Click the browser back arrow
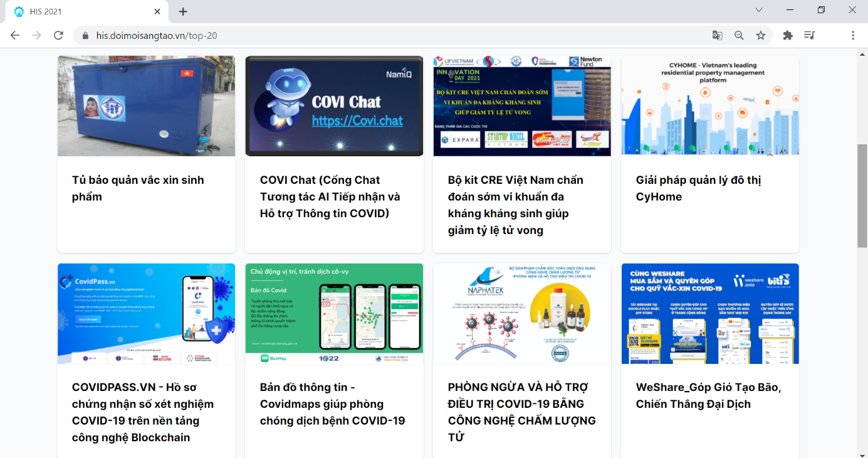Screen dimensions: 868x458 click(15, 36)
